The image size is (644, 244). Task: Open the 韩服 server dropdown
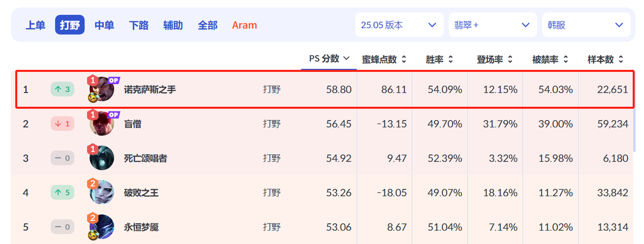[x=586, y=25]
